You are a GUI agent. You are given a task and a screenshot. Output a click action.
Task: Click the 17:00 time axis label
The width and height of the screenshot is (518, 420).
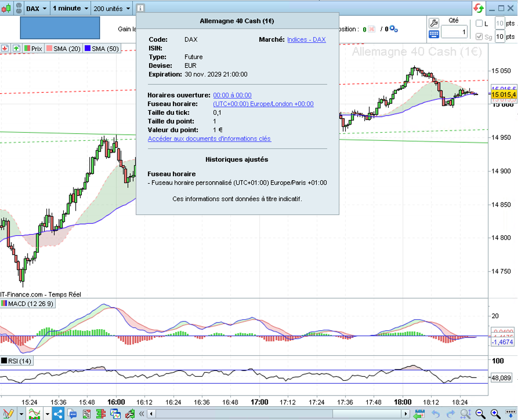tap(260, 402)
